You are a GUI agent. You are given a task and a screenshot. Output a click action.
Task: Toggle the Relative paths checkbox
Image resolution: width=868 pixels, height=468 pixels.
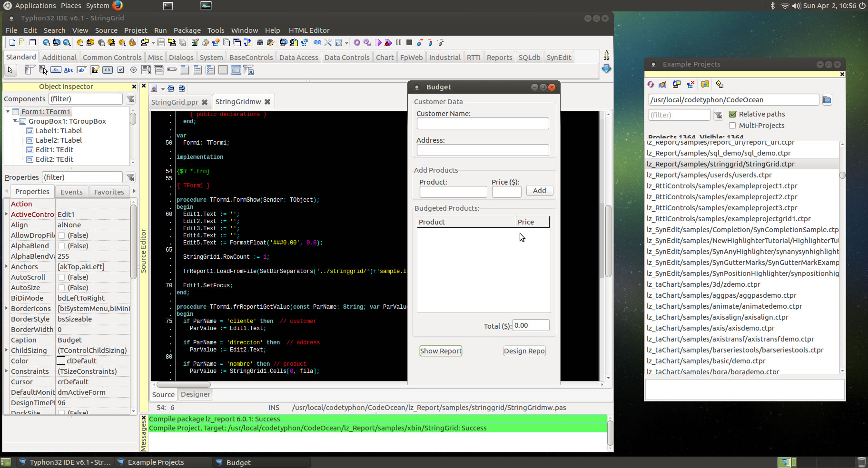click(733, 114)
